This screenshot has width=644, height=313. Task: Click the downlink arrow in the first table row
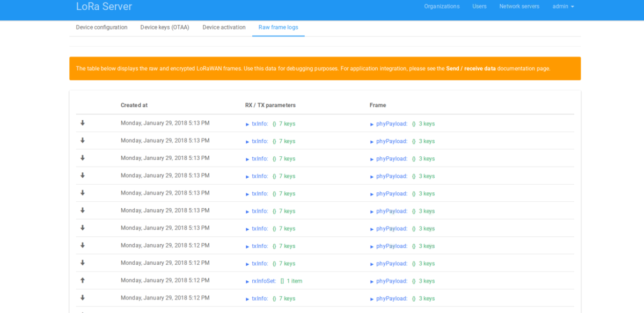(x=83, y=123)
